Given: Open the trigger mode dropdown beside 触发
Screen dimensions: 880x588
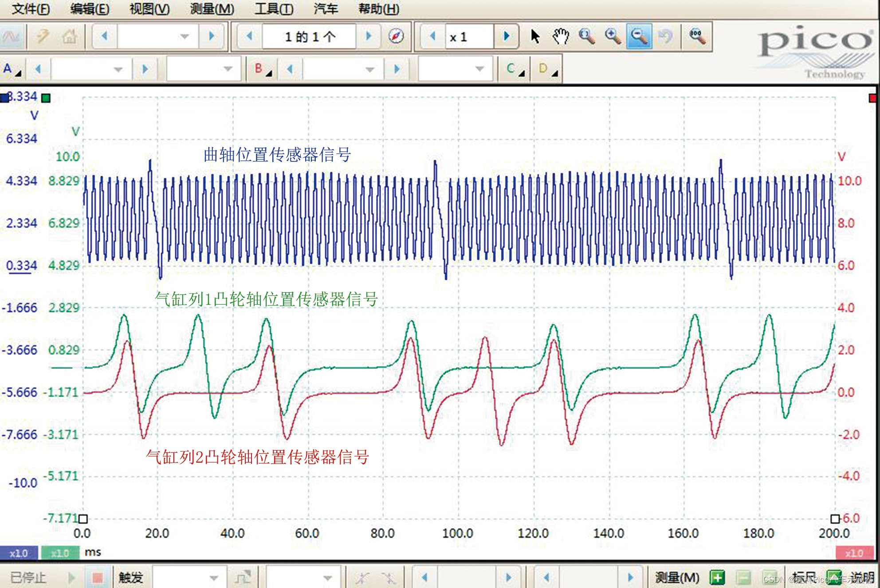Looking at the screenshot, I should (x=190, y=577).
